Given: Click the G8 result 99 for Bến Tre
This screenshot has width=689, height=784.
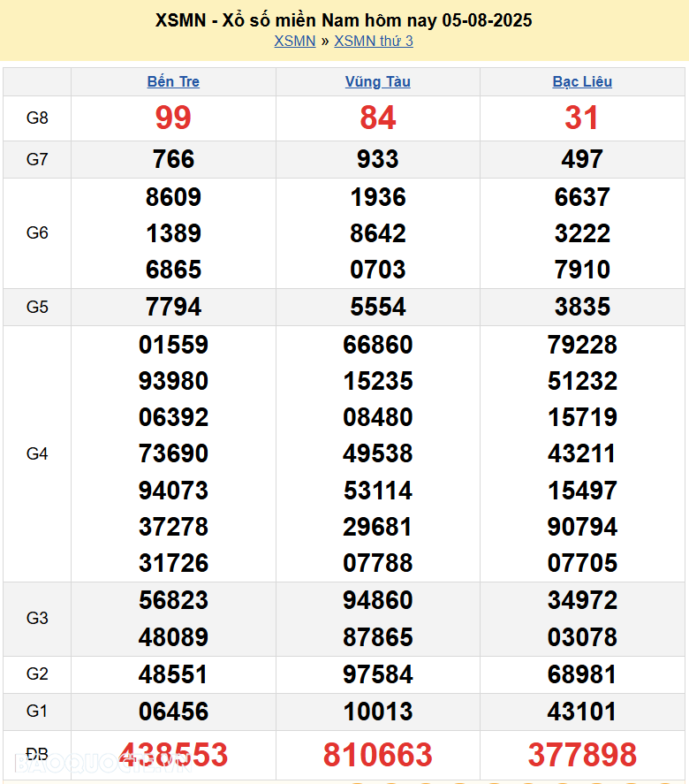Looking at the screenshot, I should tap(173, 118).
